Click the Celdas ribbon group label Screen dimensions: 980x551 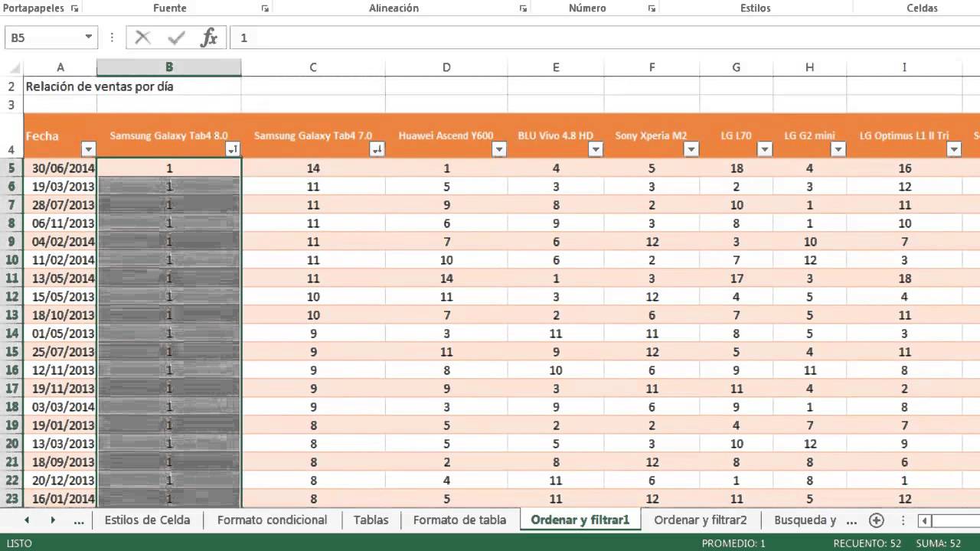[922, 8]
